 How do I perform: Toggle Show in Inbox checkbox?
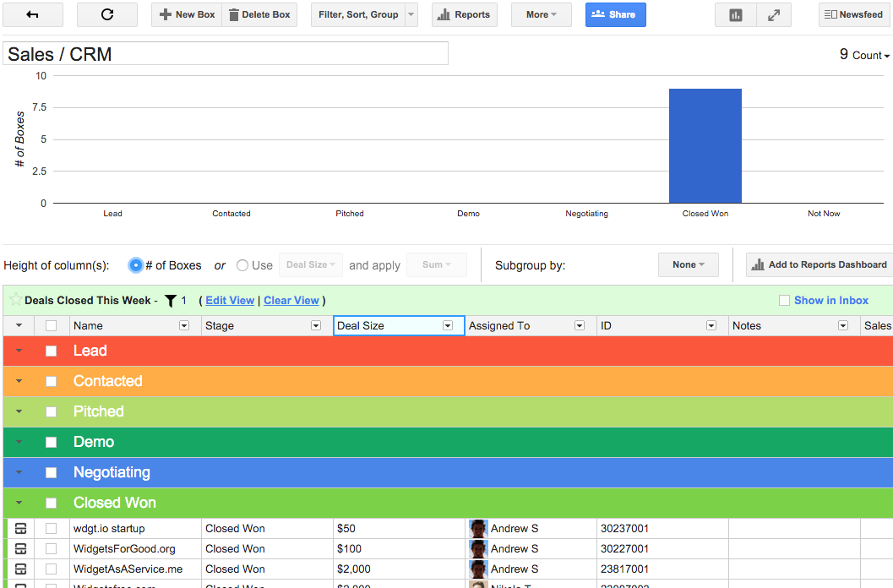point(784,300)
